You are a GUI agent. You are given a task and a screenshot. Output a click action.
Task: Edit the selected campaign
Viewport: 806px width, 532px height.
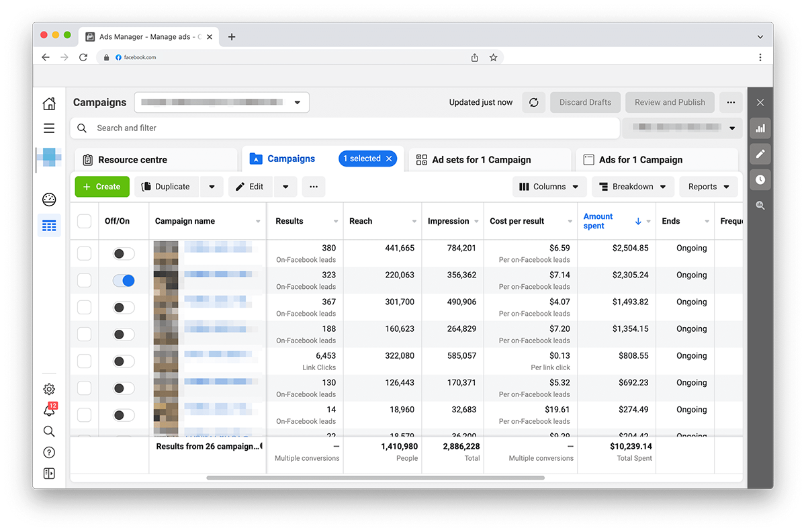click(251, 187)
